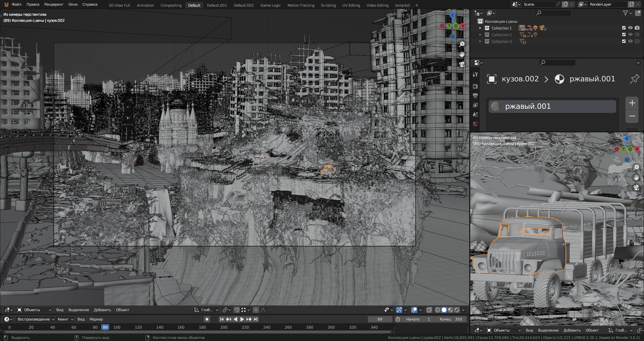Click the pin icon in properties header
Image resolution: width=644 pixels, height=341 pixels.
tap(634, 79)
